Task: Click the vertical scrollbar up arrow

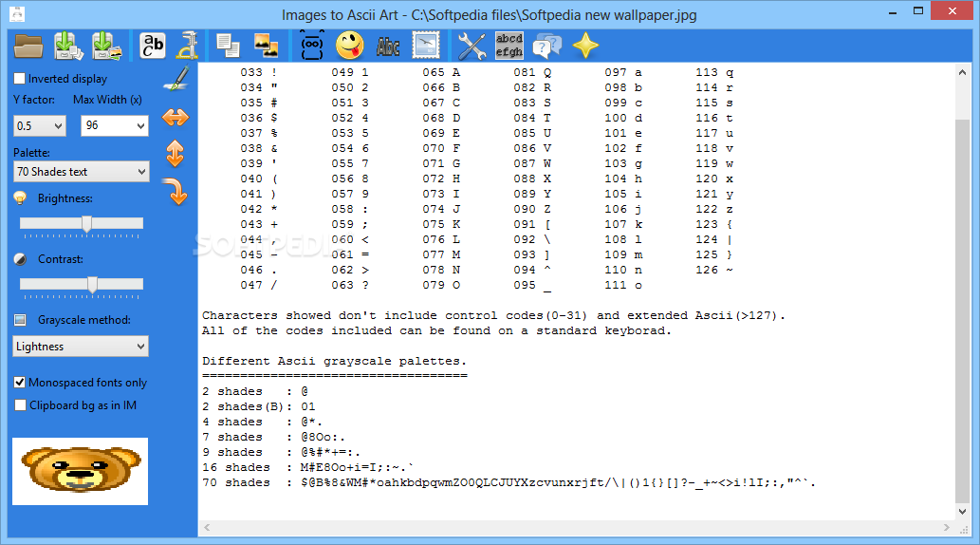Action: (963, 72)
